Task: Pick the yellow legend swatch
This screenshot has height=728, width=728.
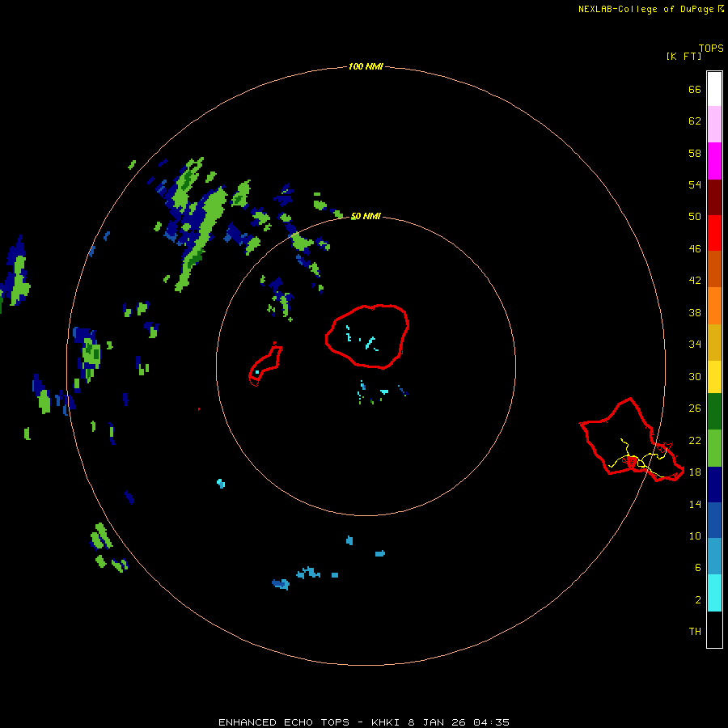Action: coord(714,376)
